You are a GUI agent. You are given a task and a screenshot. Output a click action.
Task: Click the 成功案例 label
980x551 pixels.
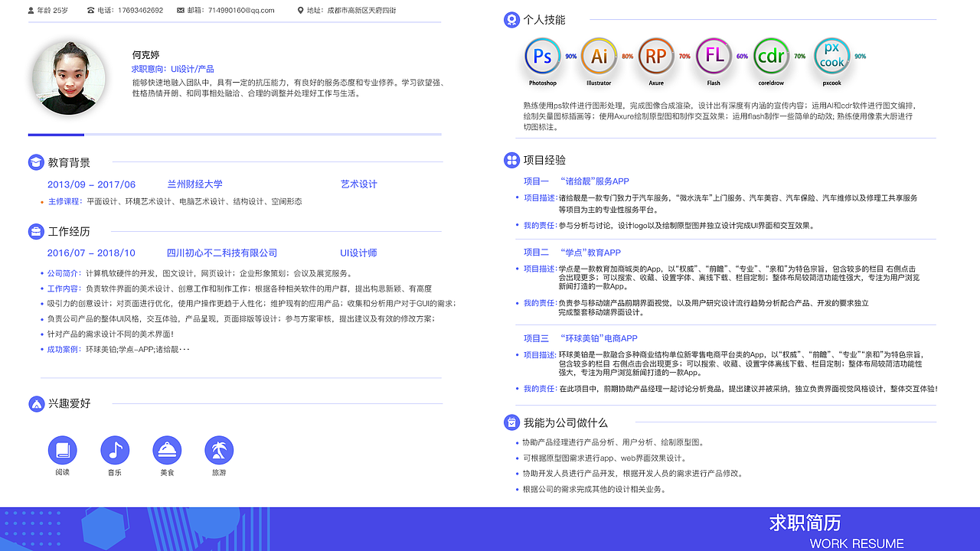(64, 350)
